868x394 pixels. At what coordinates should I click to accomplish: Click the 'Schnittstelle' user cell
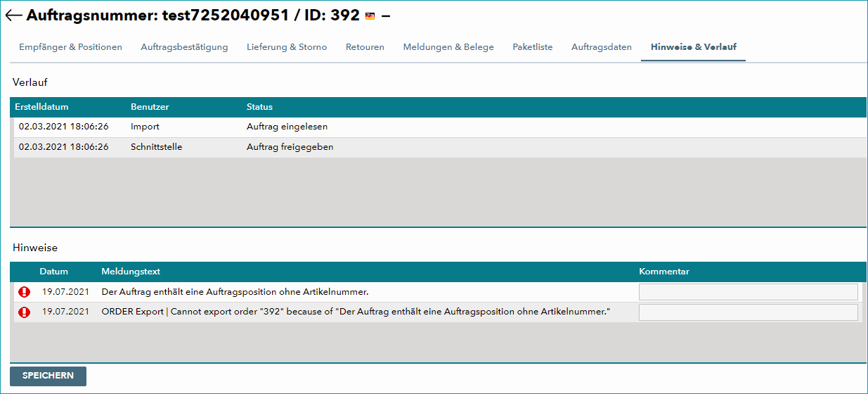point(156,148)
